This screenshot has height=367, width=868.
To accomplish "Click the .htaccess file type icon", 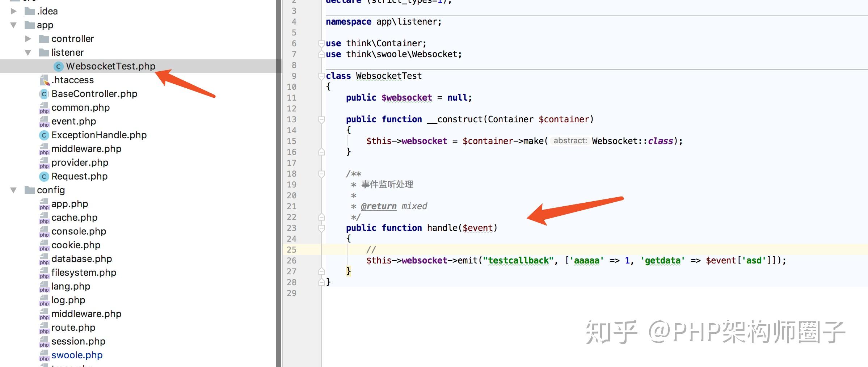I will (43, 79).
